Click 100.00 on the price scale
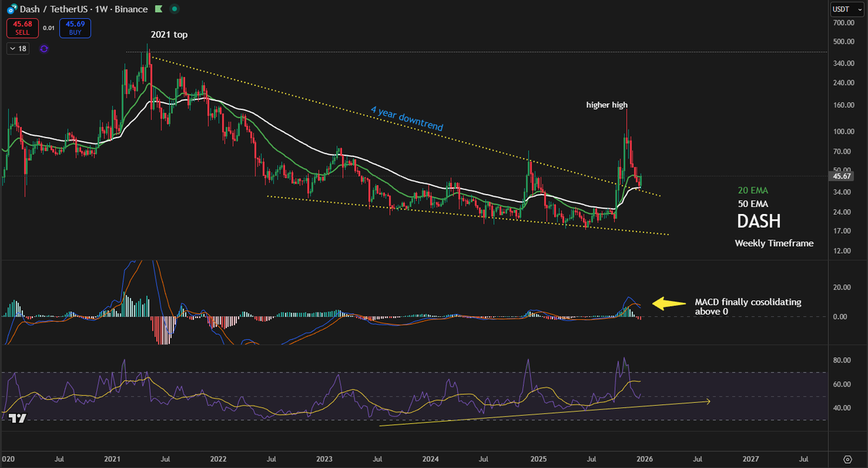This screenshot has width=868, height=468. point(843,132)
